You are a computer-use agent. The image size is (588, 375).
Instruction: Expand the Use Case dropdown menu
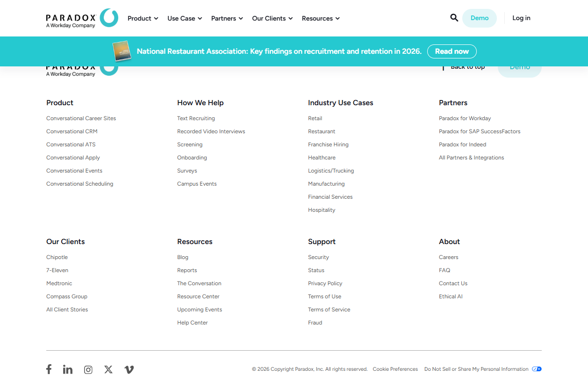tap(185, 18)
